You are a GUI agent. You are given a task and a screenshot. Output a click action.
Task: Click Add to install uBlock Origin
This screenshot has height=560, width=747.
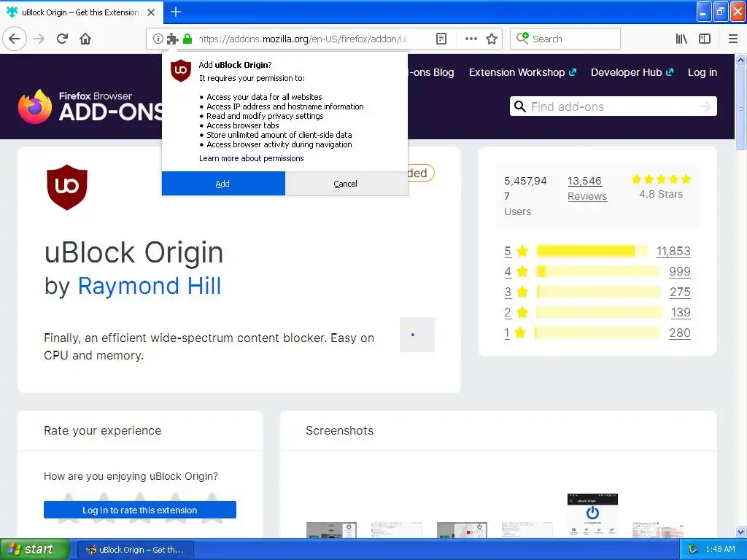[223, 184]
